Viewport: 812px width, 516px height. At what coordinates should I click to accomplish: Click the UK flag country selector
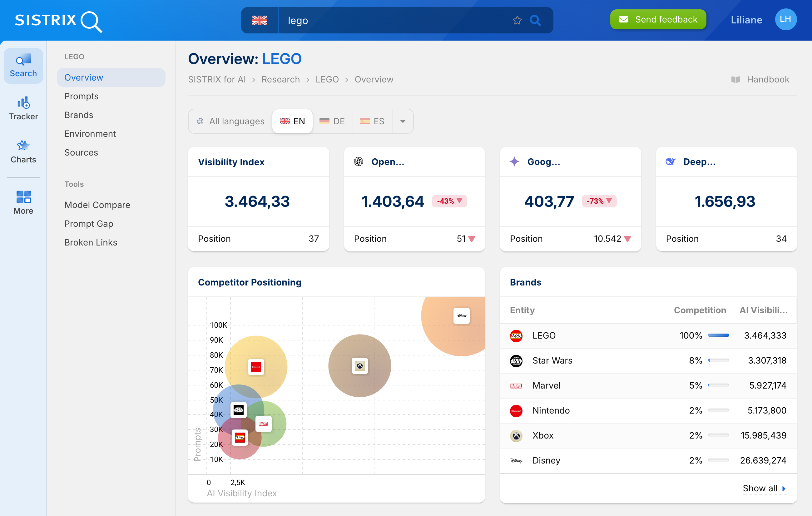(x=259, y=21)
